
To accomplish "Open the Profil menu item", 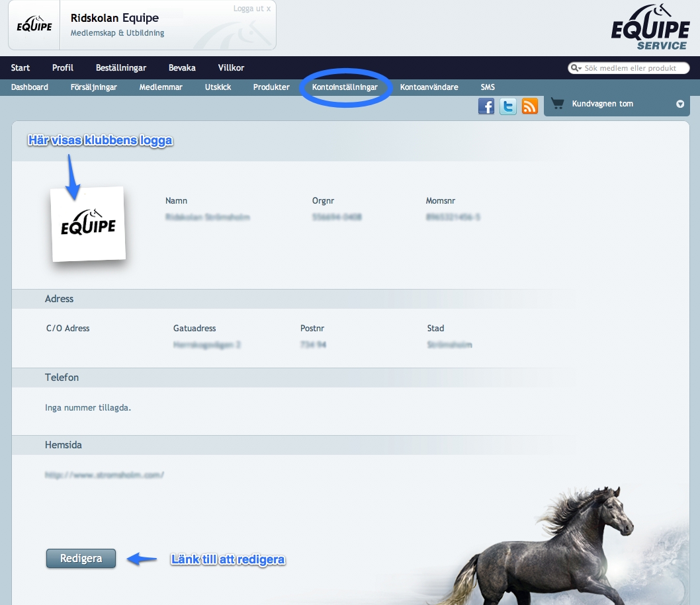I will [x=62, y=68].
